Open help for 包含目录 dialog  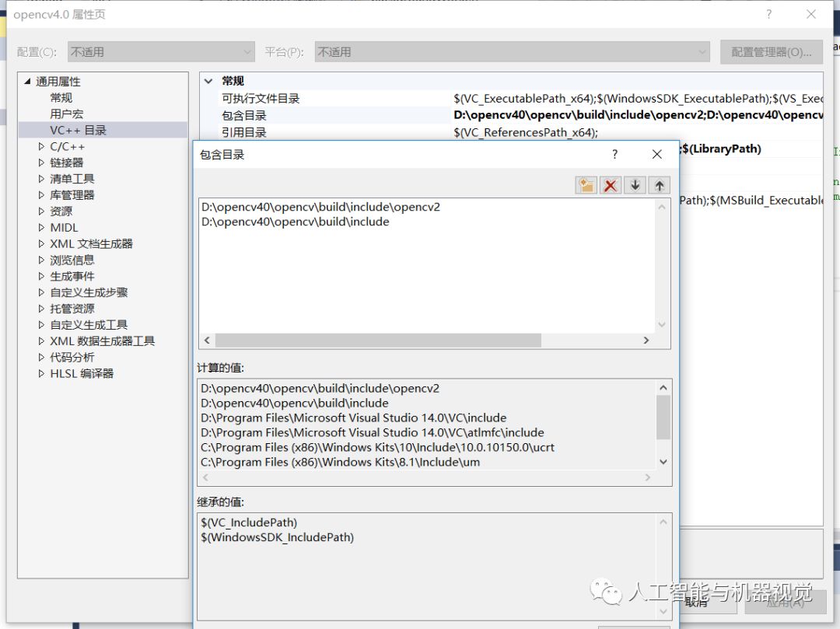[615, 155]
